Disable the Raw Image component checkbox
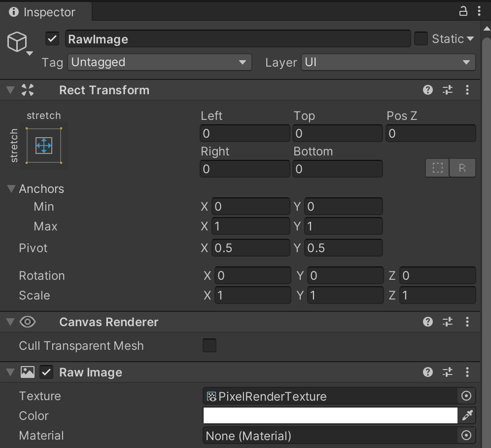This screenshot has width=491, height=448. 46,372
